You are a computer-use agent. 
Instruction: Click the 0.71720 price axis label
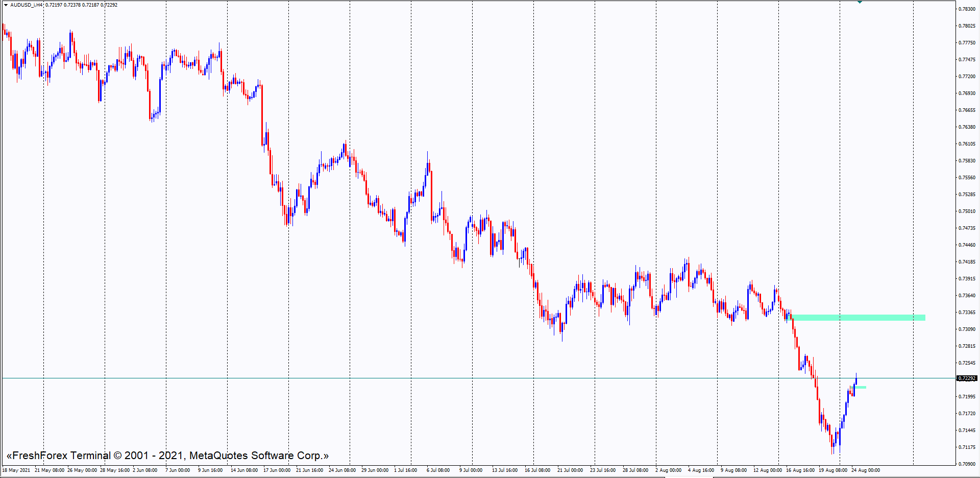967,414
